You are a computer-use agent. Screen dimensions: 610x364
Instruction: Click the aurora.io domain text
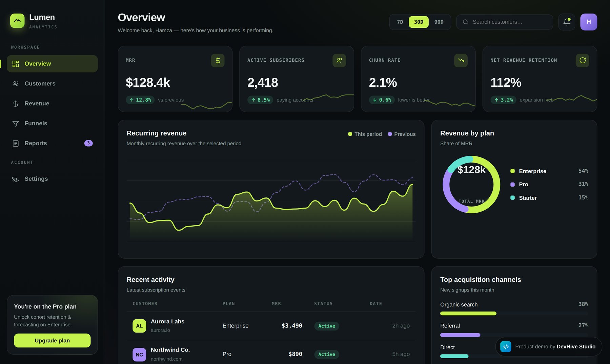coord(160,330)
